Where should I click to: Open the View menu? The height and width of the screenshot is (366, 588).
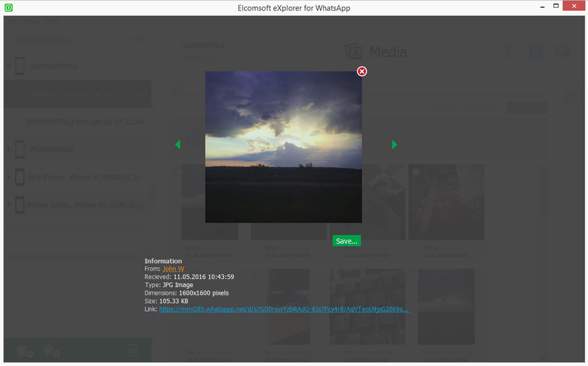click(x=31, y=21)
